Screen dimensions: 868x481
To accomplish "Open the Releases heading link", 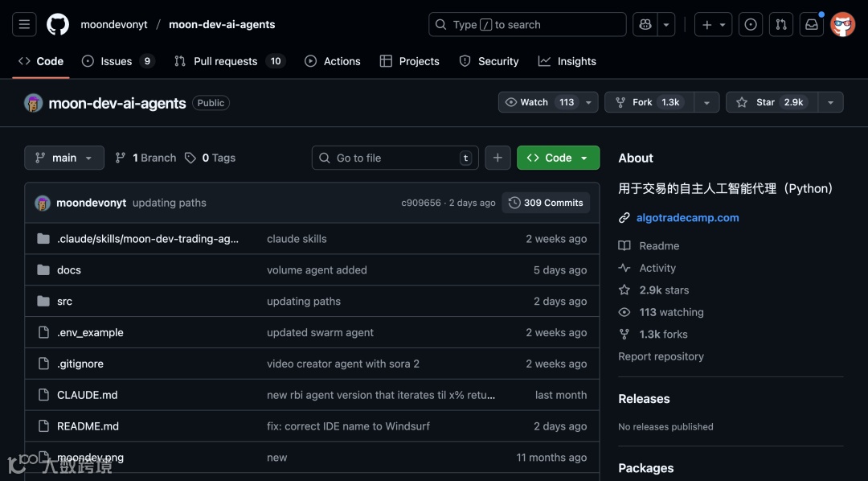I will (x=644, y=398).
